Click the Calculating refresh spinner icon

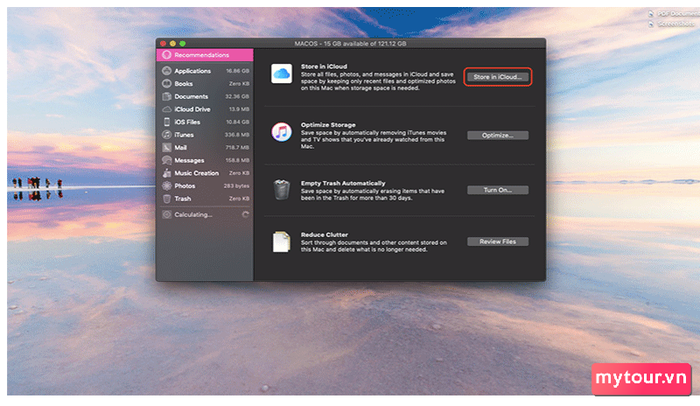pos(245,214)
